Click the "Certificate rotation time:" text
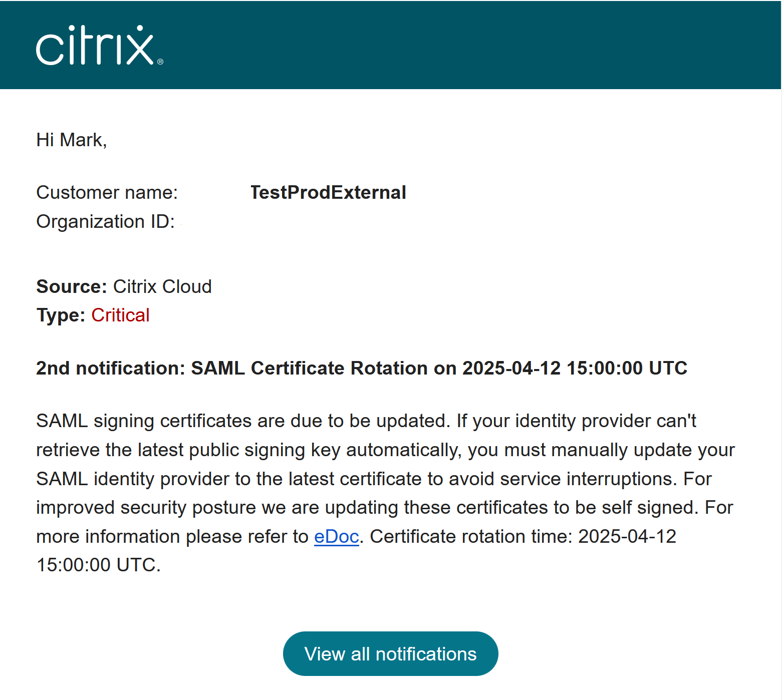 471,537
